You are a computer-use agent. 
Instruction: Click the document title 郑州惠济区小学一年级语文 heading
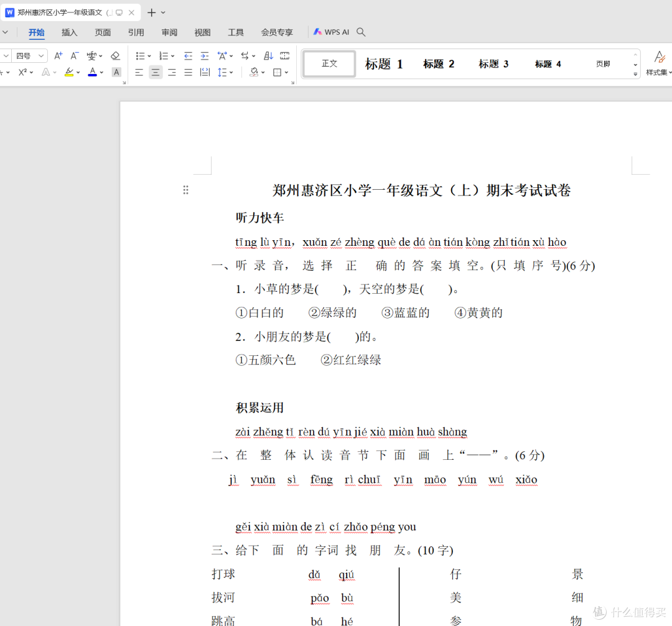pos(421,190)
